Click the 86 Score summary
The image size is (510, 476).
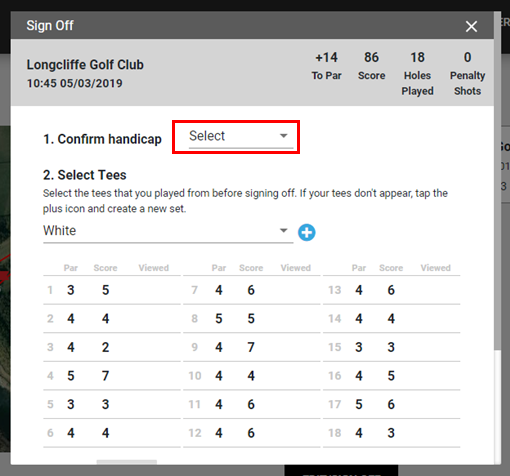(x=371, y=66)
